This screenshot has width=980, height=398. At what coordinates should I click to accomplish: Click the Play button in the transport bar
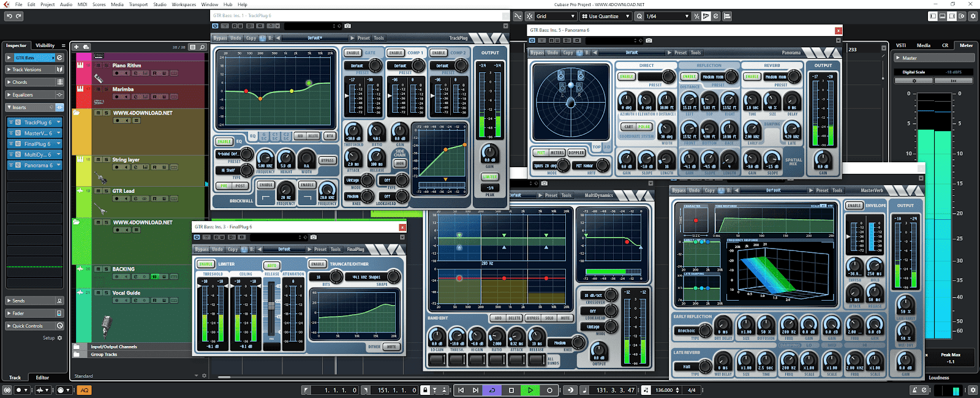tap(530, 390)
